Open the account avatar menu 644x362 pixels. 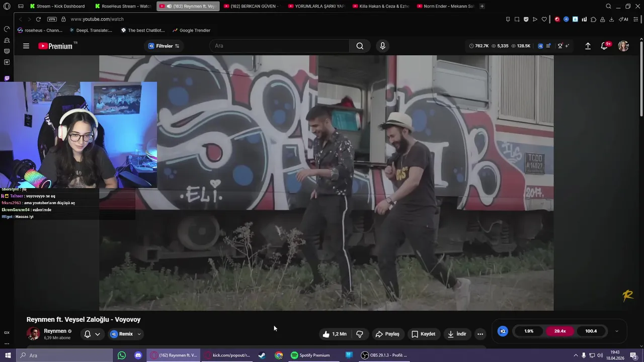[623, 46]
